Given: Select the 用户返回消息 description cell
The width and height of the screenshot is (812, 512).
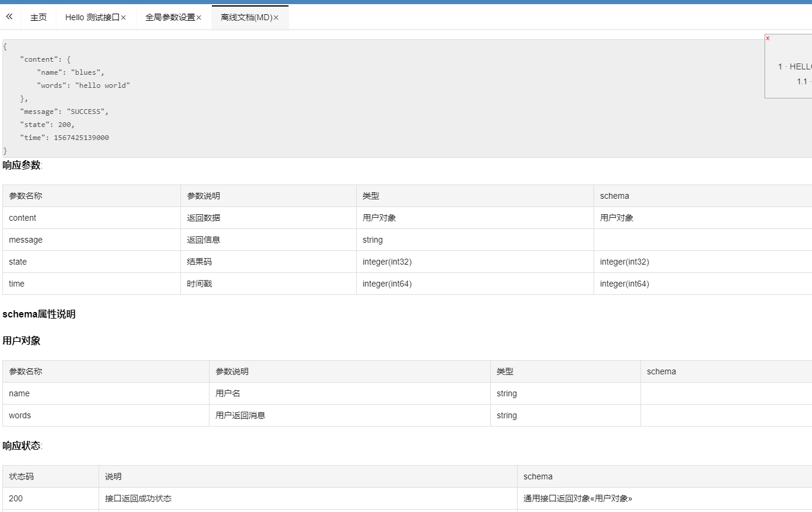Looking at the screenshot, I should point(350,415).
